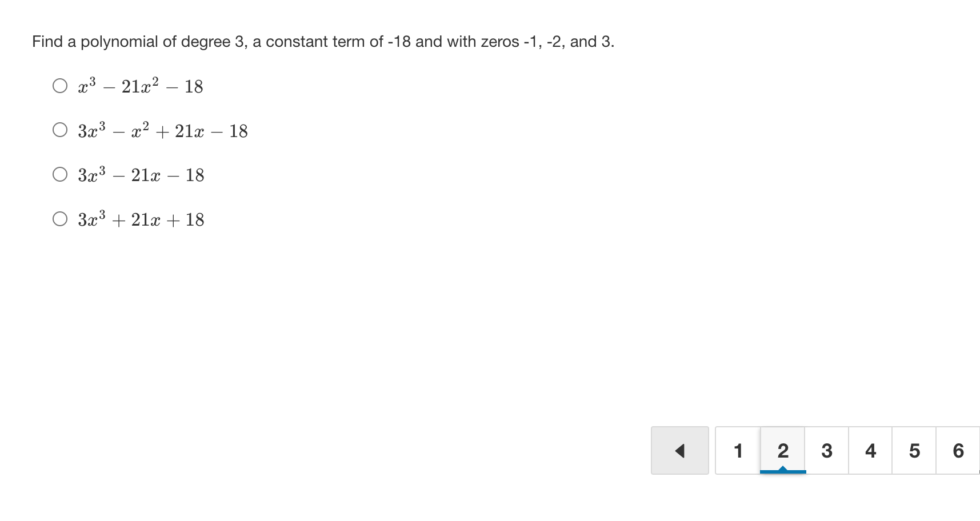
Task: Click the question prompt text
Action: coord(323,41)
